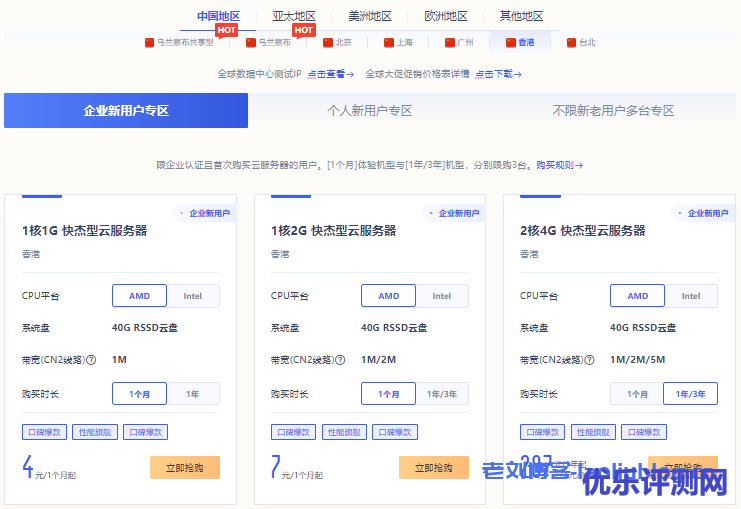Open the 亚太地区 region tab
741x509 pixels.
click(x=294, y=16)
